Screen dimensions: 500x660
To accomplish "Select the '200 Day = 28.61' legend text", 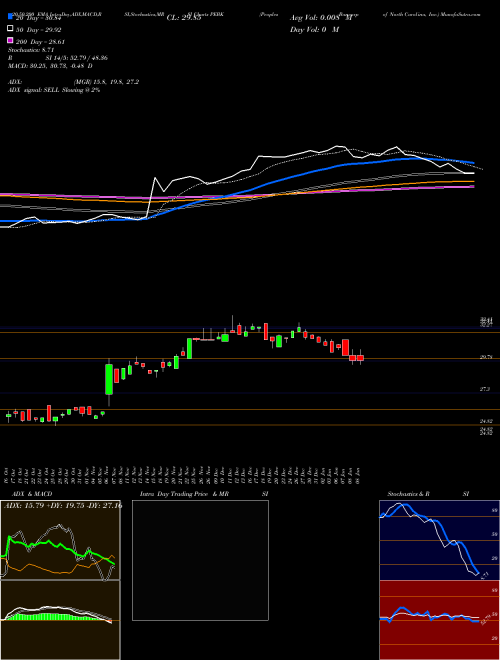I will [x=38, y=42].
